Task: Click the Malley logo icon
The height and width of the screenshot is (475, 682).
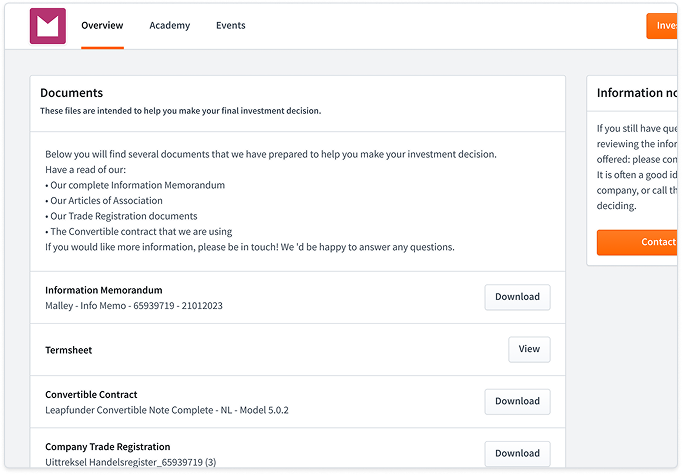Action: (47, 26)
